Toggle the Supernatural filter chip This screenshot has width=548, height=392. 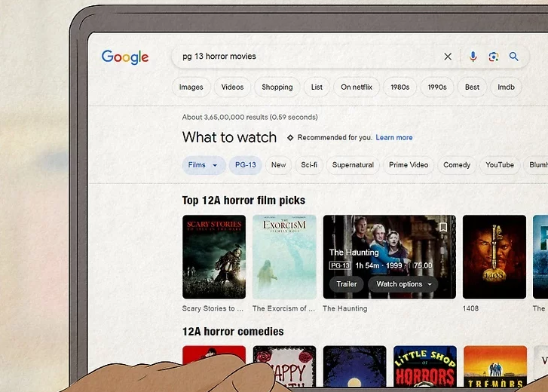[x=353, y=165]
